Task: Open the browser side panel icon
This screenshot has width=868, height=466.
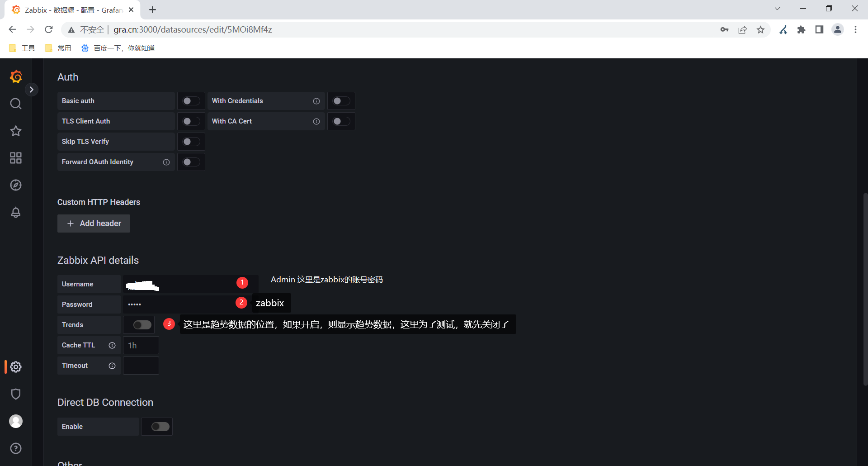Action: click(x=819, y=29)
